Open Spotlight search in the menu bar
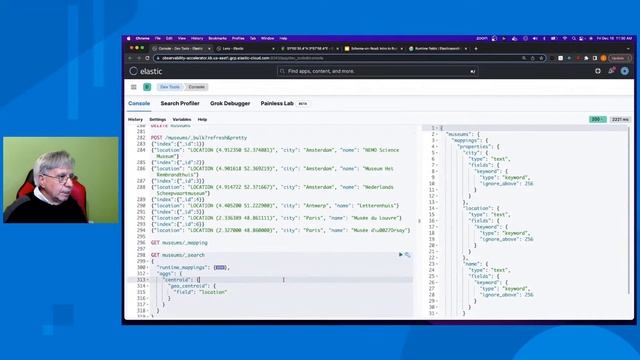This screenshot has width=640, height=360. point(573,38)
